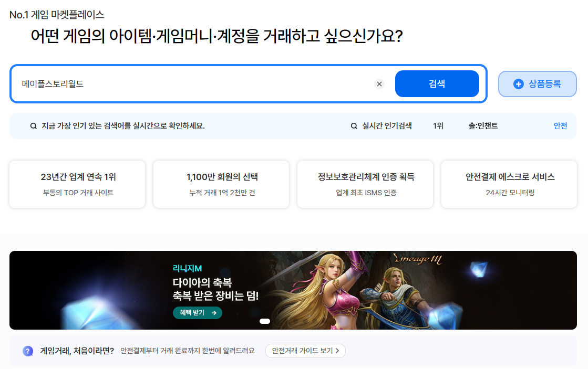This screenshot has width=588, height=369.
Task: Open the 정보보호관리체계 인증 획득 card
Action: point(365,184)
